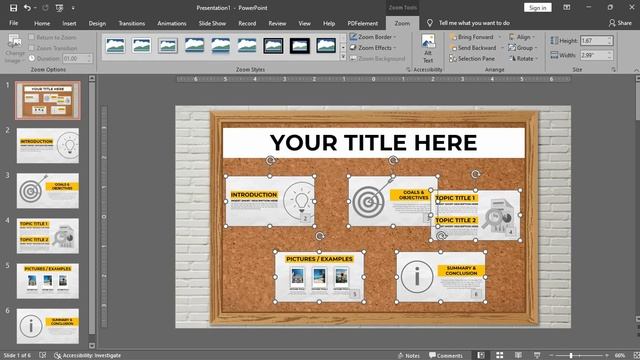Switch to the Animations tab

(172, 23)
